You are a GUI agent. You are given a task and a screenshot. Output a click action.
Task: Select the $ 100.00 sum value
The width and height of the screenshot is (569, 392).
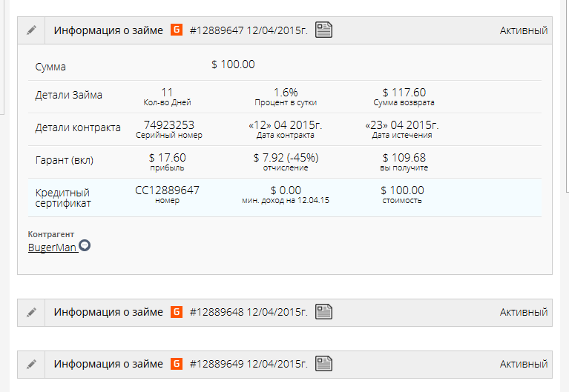pyautogui.click(x=233, y=64)
